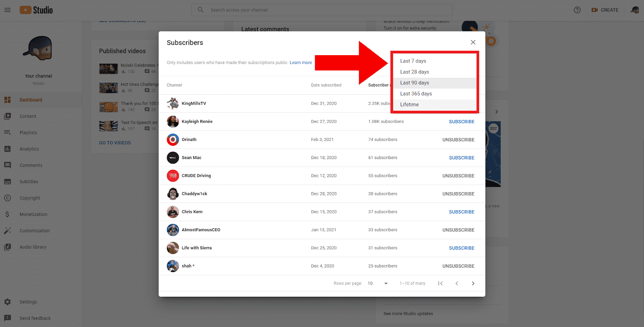
Task: Open Monetization in the sidebar
Action: (33, 214)
